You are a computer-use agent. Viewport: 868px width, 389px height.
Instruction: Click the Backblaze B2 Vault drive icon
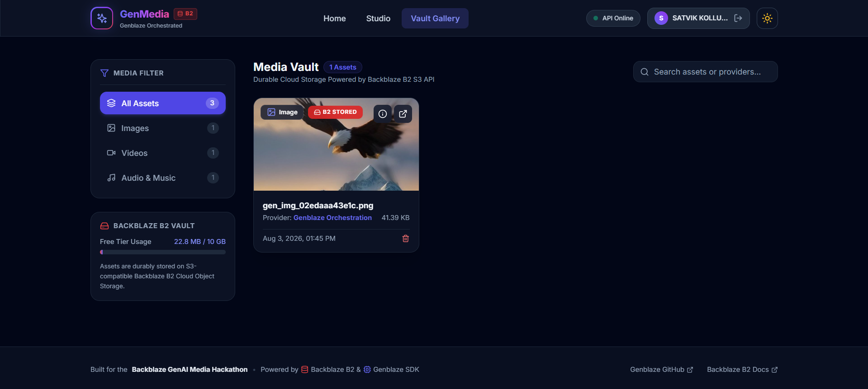(104, 225)
